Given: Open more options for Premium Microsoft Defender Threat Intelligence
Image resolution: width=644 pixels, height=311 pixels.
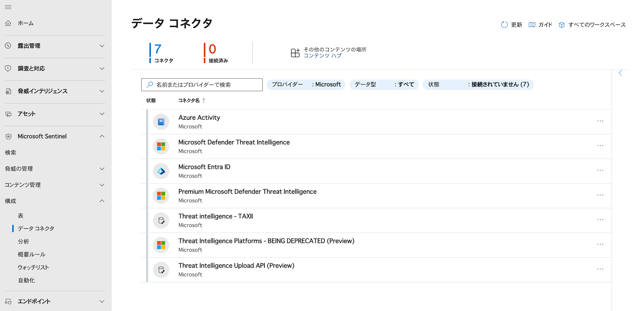Looking at the screenshot, I should point(600,195).
